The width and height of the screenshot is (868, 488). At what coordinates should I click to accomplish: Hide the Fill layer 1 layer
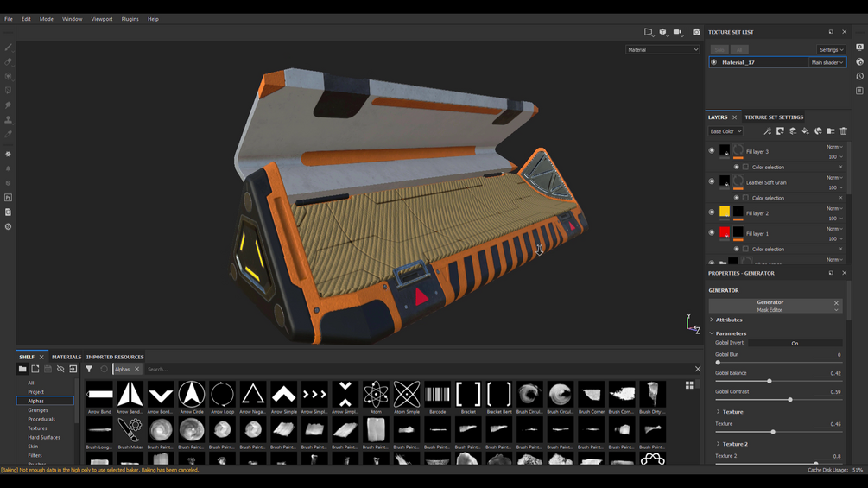pyautogui.click(x=712, y=233)
